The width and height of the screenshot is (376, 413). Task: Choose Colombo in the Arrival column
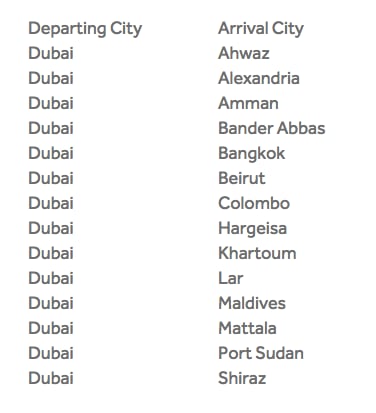click(254, 203)
